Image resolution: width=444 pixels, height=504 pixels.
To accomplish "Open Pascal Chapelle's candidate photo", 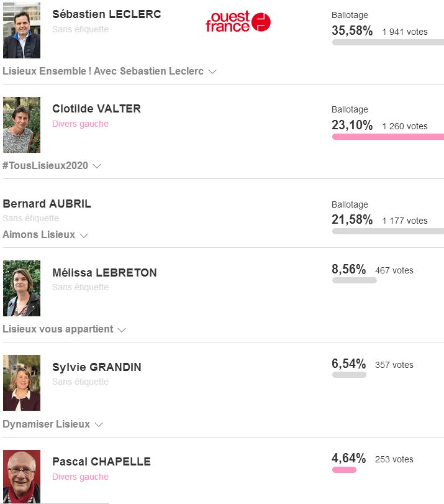I will click(x=22, y=477).
